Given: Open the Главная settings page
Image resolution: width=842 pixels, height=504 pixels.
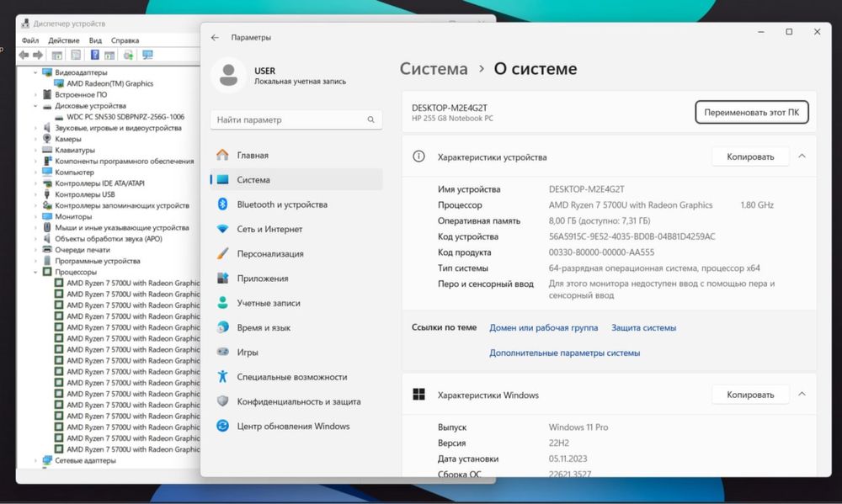Looking at the screenshot, I should (x=296, y=155).
